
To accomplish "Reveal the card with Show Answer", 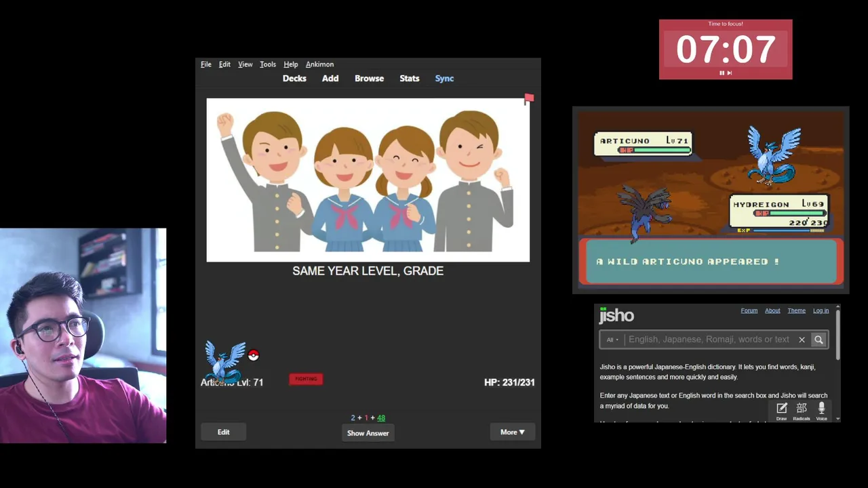I will (368, 433).
